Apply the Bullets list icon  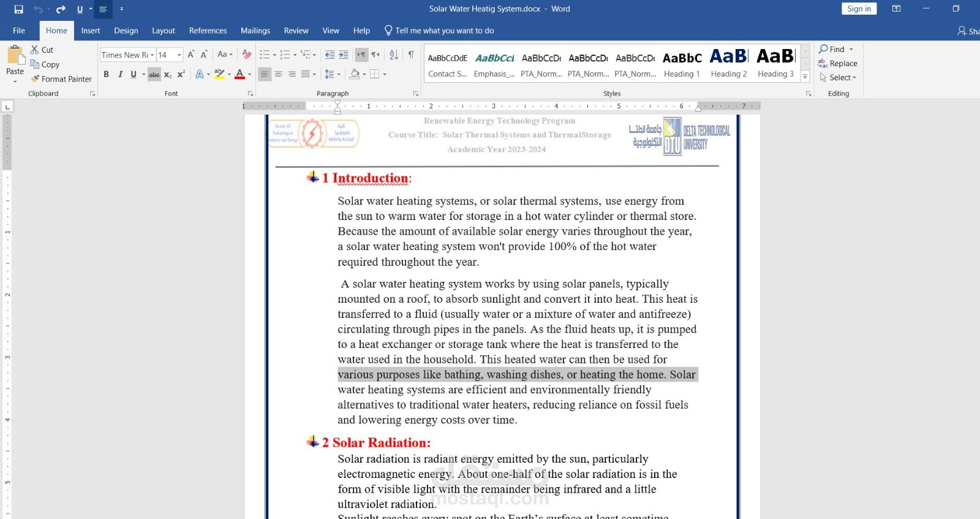265,55
